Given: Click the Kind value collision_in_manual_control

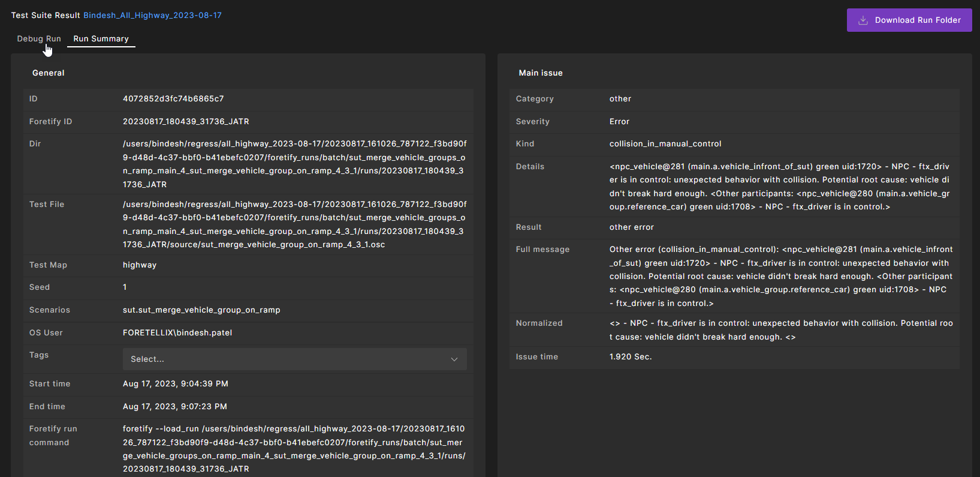Looking at the screenshot, I should tap(665, 144).
